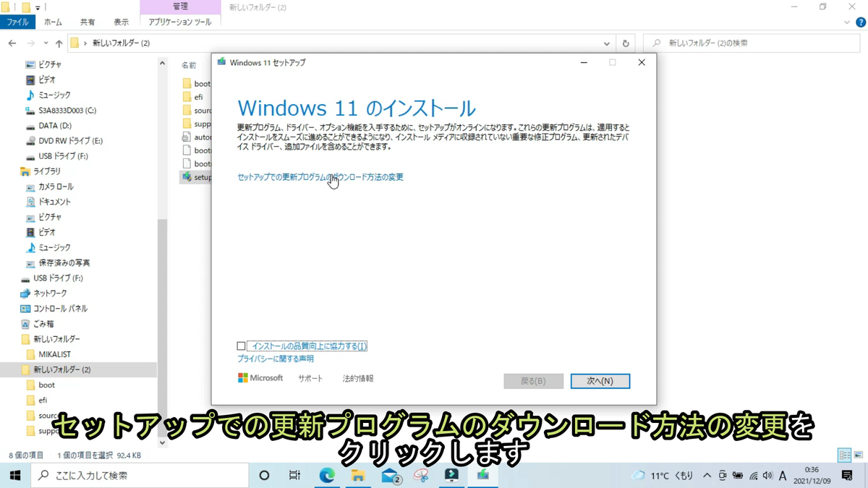Open the ファイル tab

(x=17, y=22)
